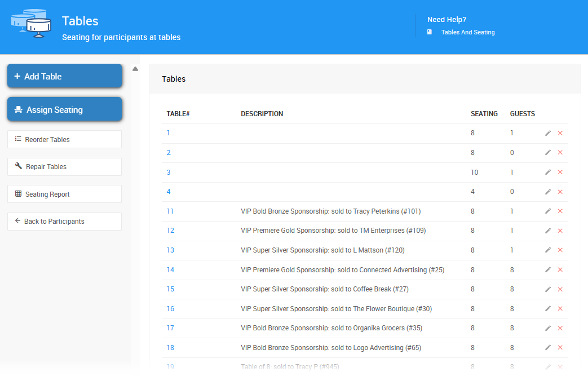The width and height of the screenshot is (588, 376).
Task: Edit table 11 with the pencil icon
Action: tap(548, 211)
